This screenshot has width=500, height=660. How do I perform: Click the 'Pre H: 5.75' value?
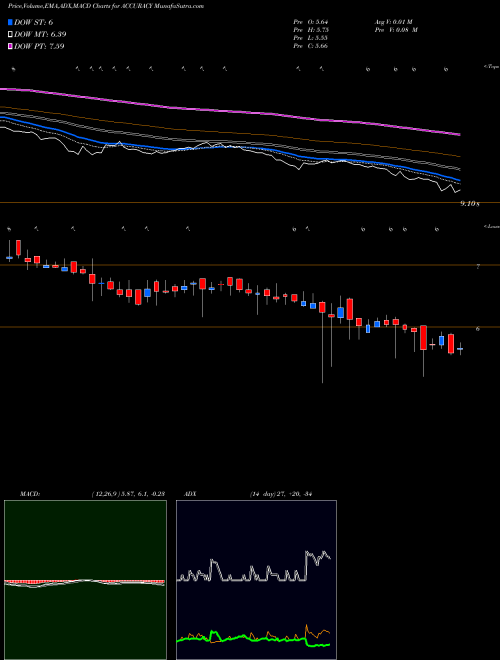point(311,30)
